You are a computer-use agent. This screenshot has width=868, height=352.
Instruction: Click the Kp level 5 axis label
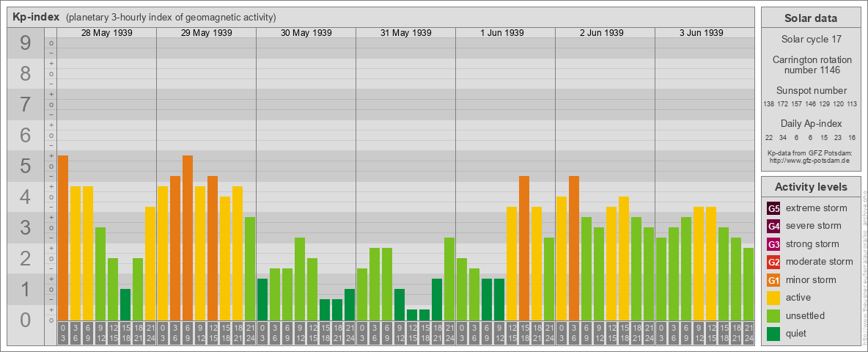pyautogui.click(x=26, y=166)
